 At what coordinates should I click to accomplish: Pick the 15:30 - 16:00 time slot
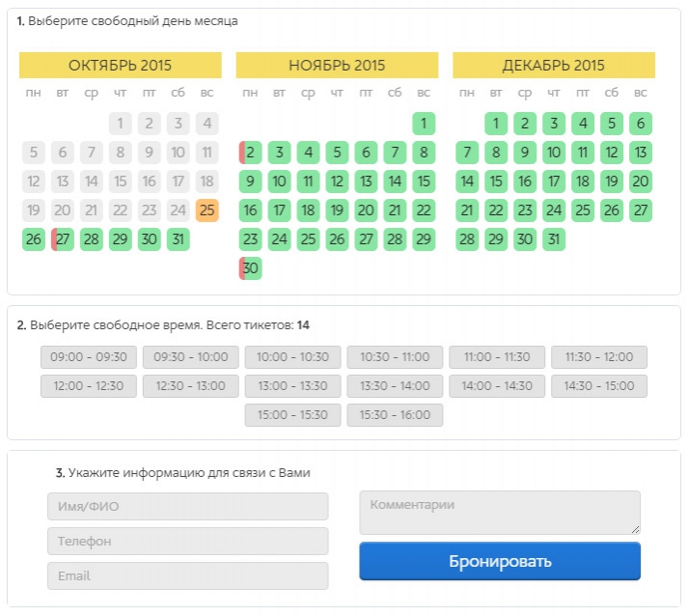395,415
